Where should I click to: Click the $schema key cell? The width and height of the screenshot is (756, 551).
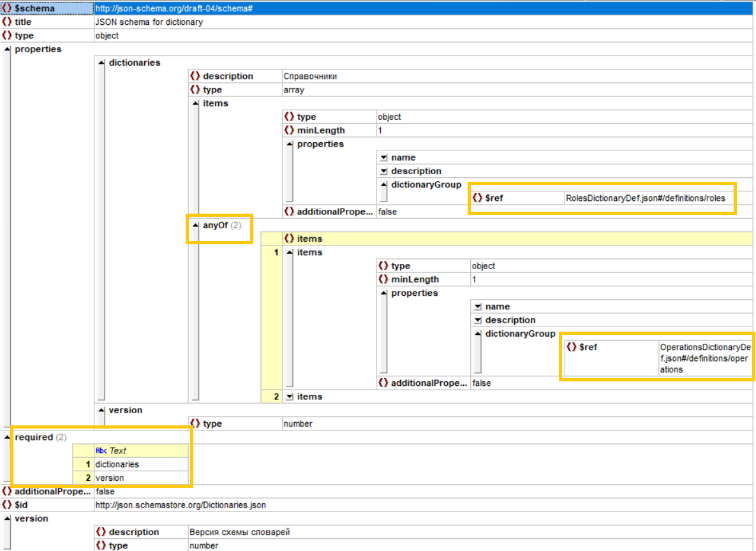click(x=47, y=8)
